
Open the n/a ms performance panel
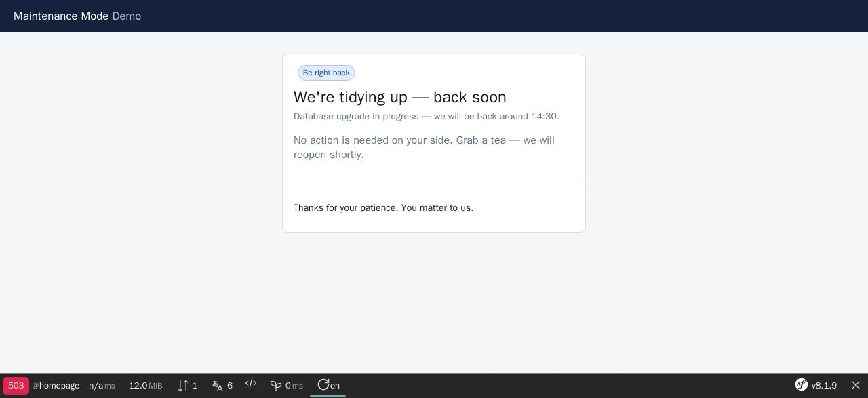point(102,386)
